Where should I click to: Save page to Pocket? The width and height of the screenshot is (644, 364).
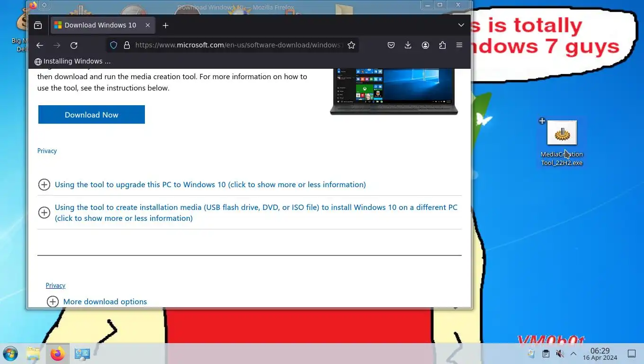391,45
